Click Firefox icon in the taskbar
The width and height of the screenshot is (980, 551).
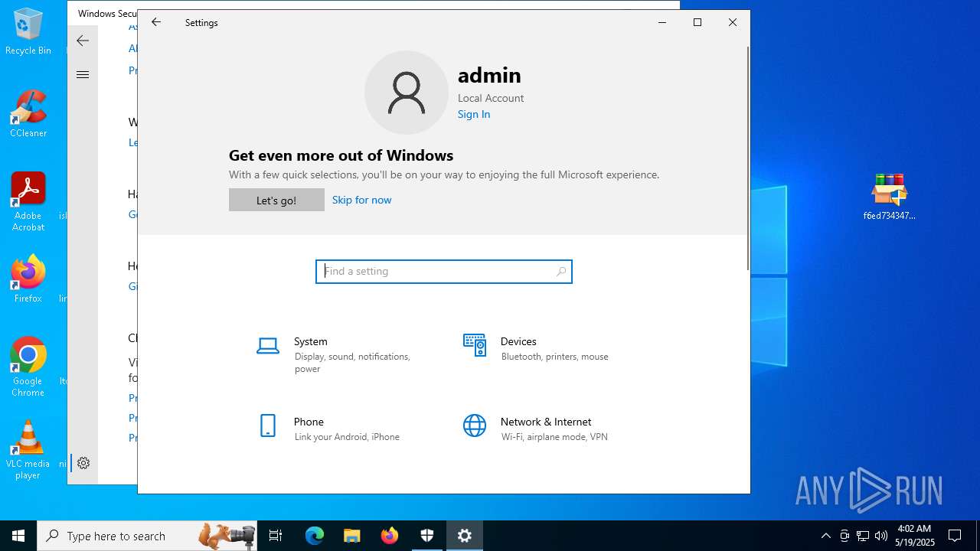click(x=390, y=536)
